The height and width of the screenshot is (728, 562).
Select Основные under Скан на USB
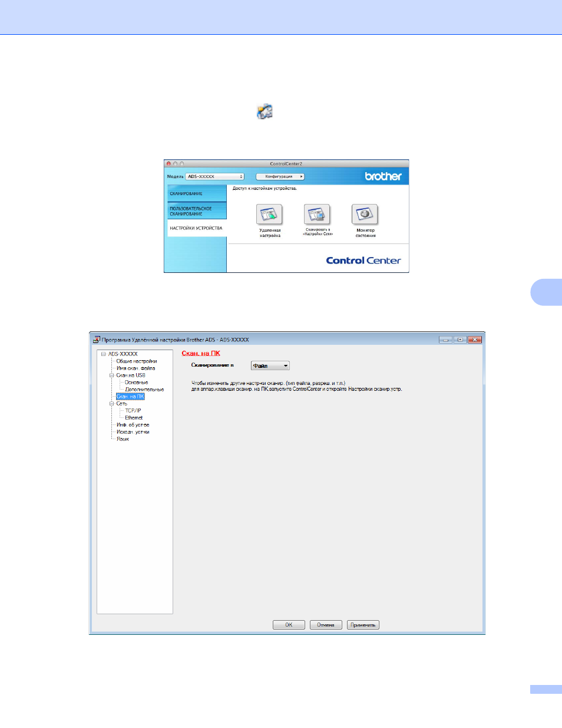pyautogui.click(x=137, y=383)
